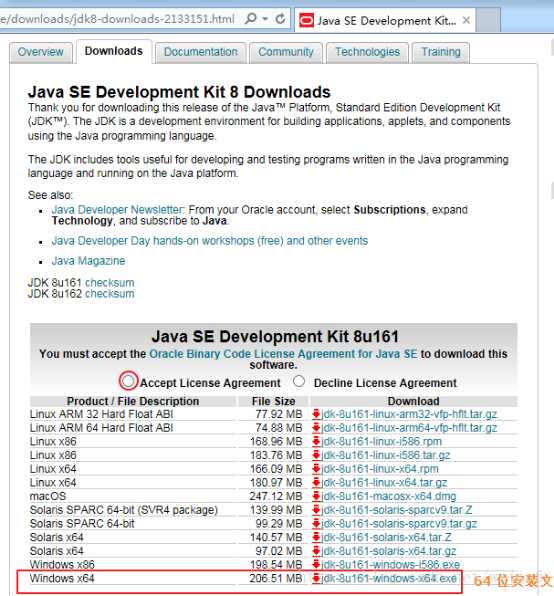The image size is (554, 596).
Task: Open the Java Developer Newsletter link
Action: (118, 210)
